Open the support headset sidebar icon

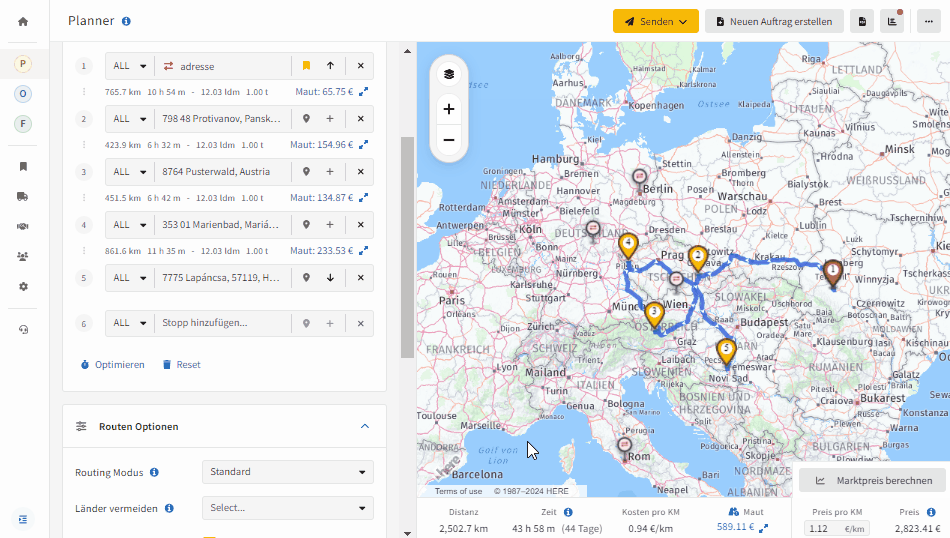pyautogui.click(x=23, y=330)
